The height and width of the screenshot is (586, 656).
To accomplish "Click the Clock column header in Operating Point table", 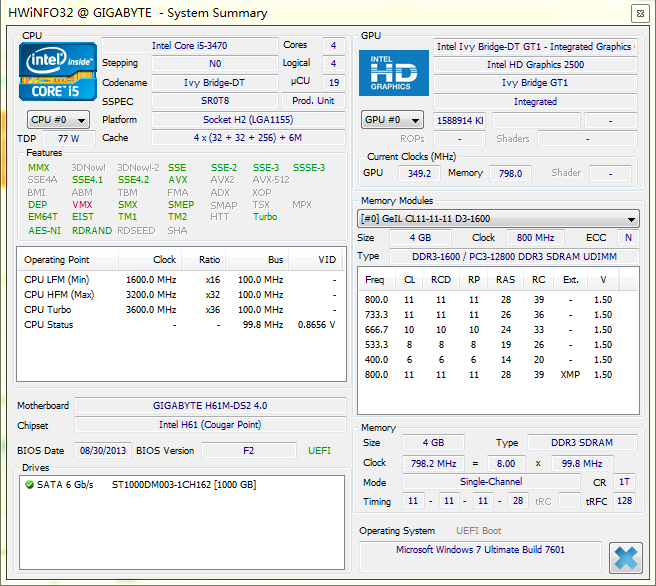I will (x=150, y=260).
